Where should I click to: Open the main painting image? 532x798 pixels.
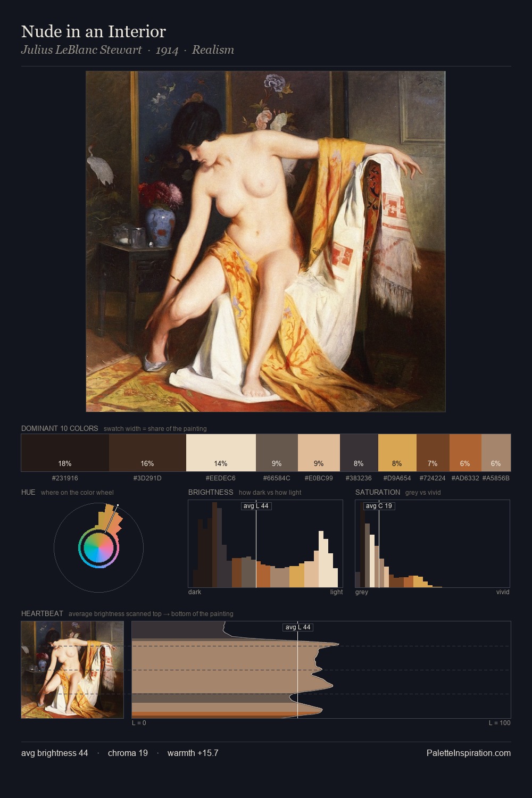tap(265, 242)
